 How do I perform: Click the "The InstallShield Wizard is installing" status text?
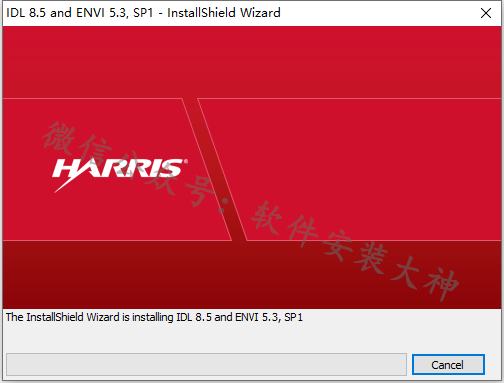click(x=154, y=317)
